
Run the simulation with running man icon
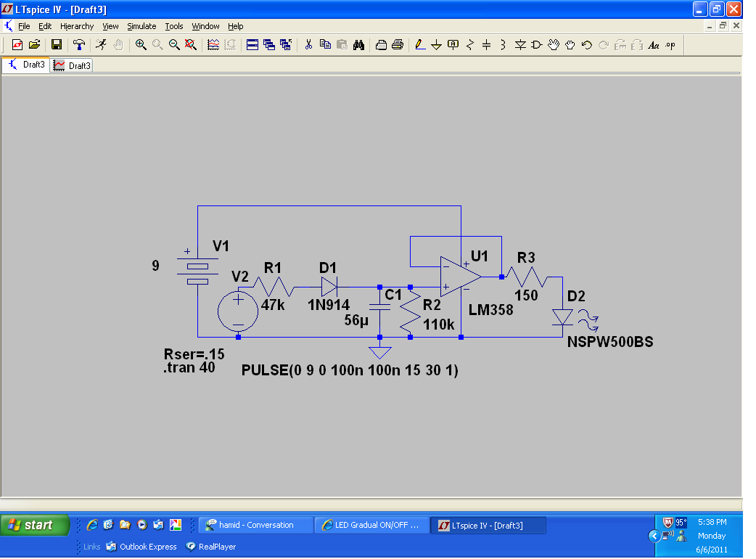click(102, 45)
